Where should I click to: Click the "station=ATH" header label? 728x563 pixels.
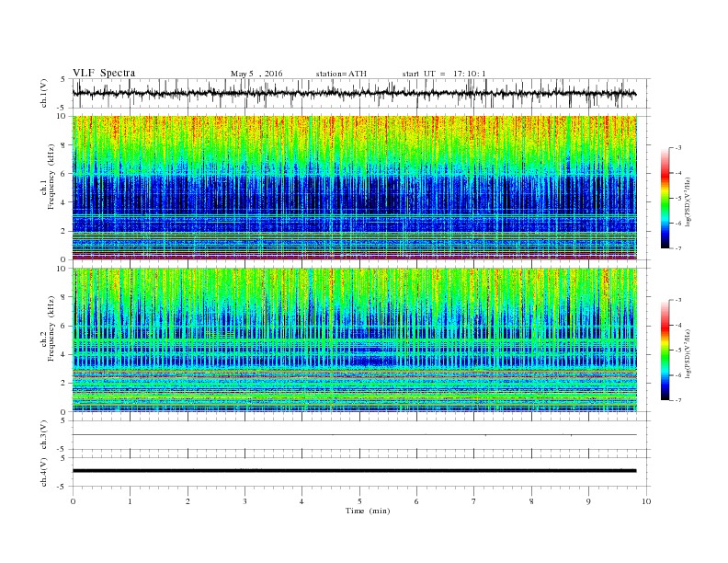click(x=341, y=74)
